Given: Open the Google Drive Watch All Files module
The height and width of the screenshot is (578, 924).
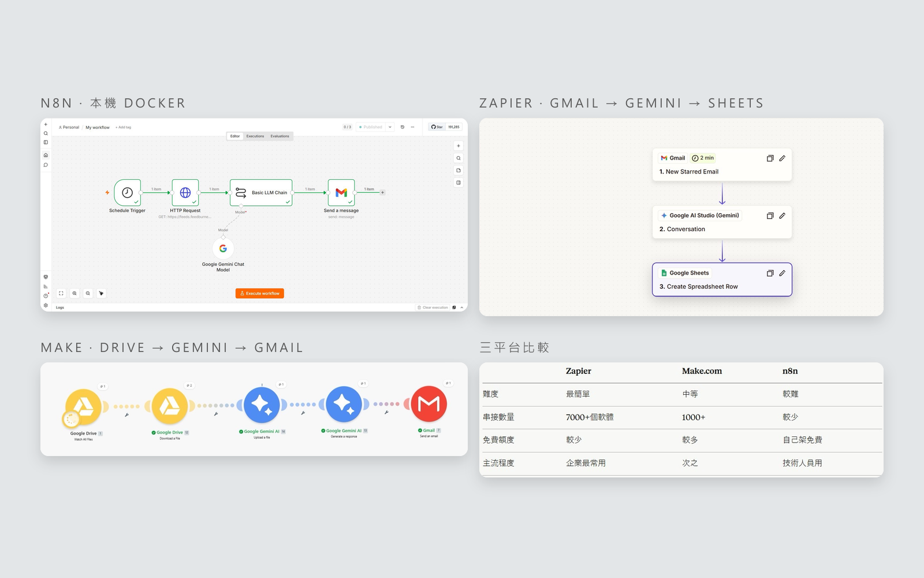Looking at the screenshot, I should 84,407.
